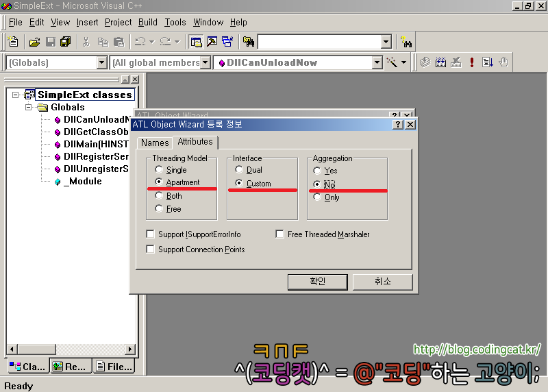Screen dimensions: 548x392
Task: Click inside the Find text input field
Action: tap(319, 42)
